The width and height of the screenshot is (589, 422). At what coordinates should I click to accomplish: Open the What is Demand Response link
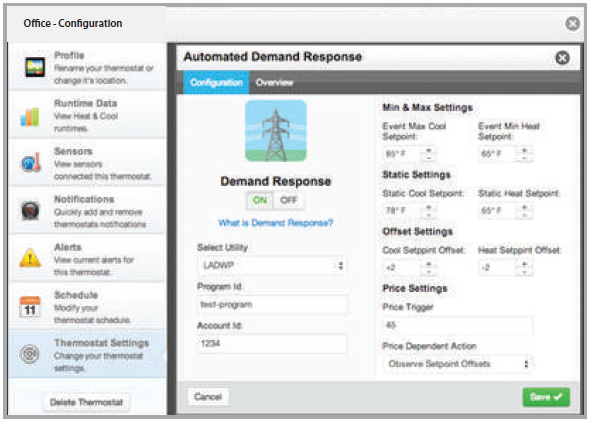point(276,223)
